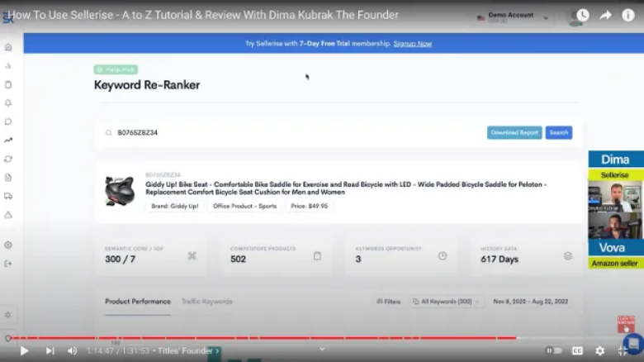Screen dimensions: 644x362
Task: Expand the chapter title 'Titles' Founder' chevron
Action: pos(217,351)
